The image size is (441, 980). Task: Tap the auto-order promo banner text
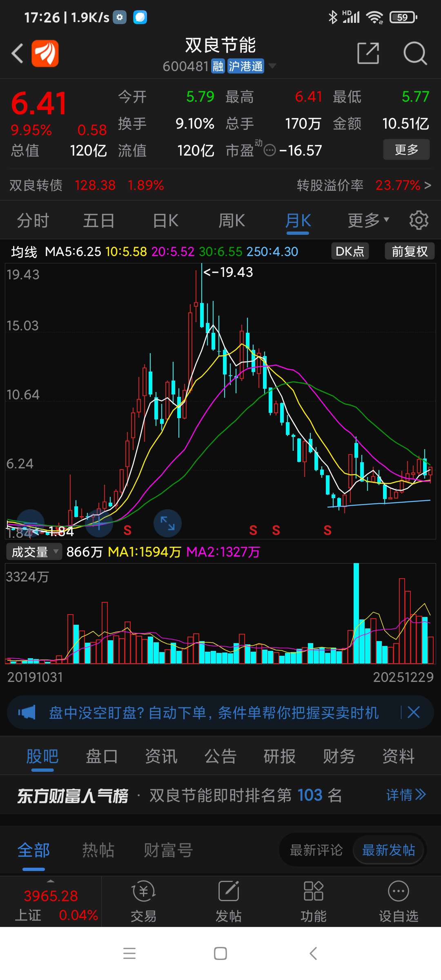[214, 713]
